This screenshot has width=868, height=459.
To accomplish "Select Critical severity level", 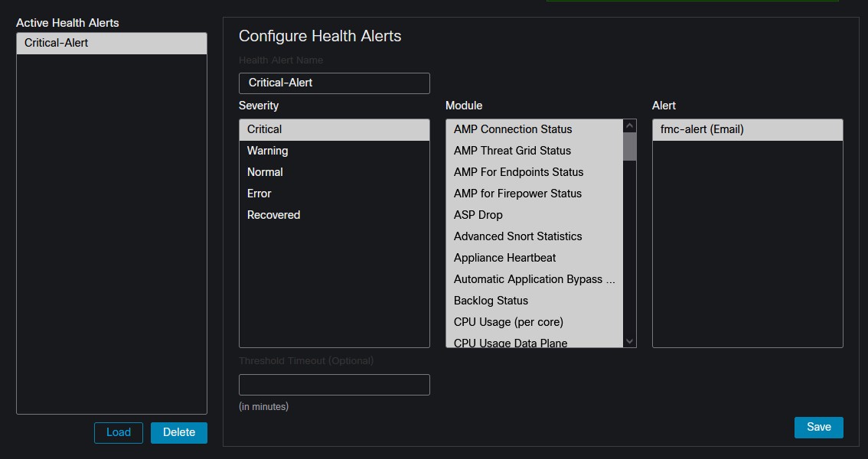I will coord(334,130).
